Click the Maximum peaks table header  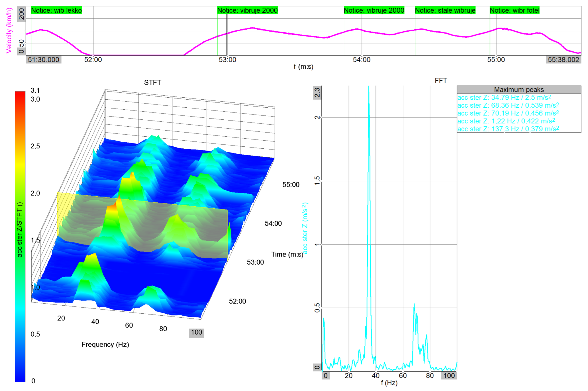[x=519, y=89]
